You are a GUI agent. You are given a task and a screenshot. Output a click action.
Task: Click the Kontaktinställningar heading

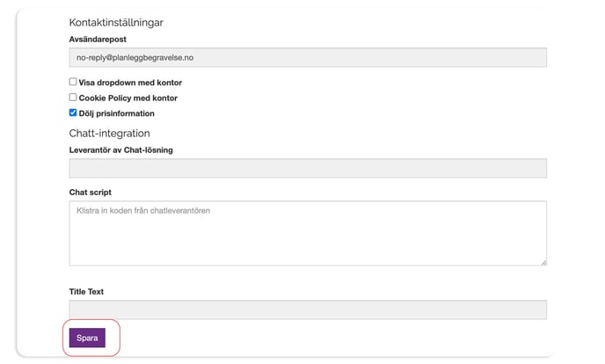(x=116, y=23)
